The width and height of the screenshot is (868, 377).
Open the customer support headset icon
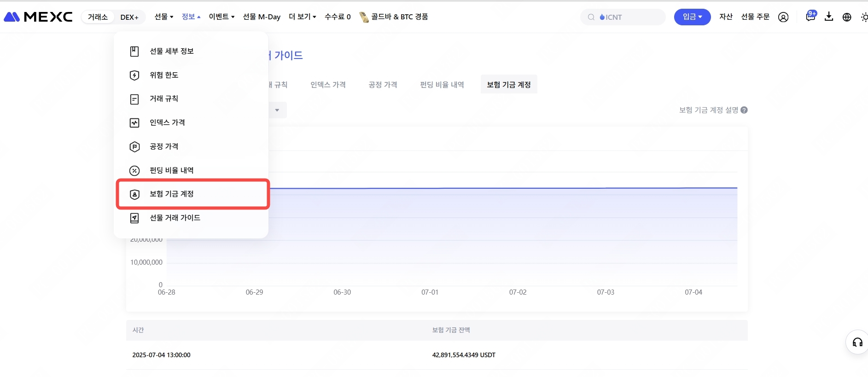pyautogui.click(x=857, y=342)
